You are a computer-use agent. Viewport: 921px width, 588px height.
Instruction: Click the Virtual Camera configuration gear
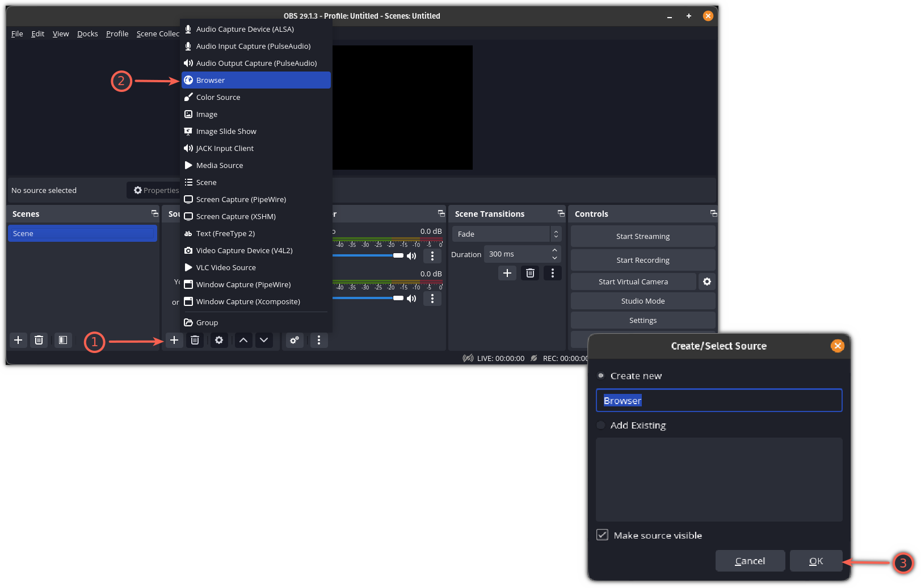click(x=706, y=282)
